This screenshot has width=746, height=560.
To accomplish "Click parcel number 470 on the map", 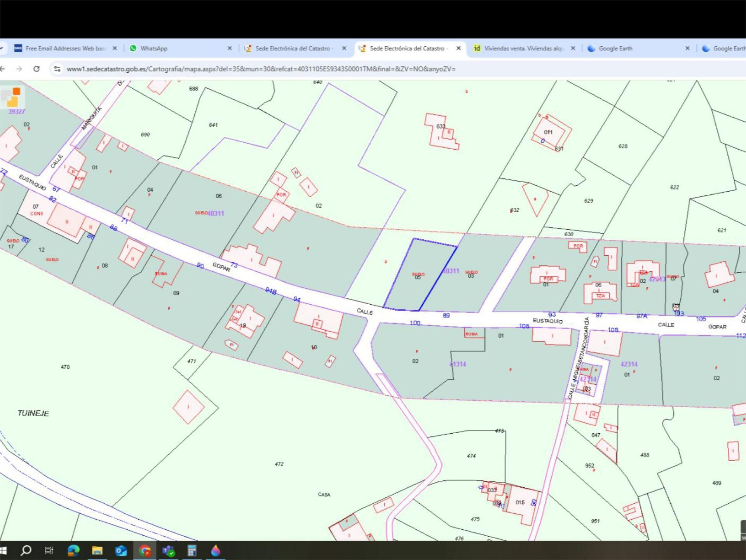I will 65,367.
